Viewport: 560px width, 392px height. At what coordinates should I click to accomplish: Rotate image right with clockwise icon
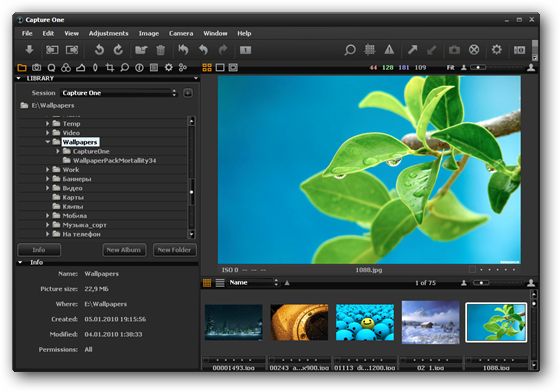pos(118,50)
